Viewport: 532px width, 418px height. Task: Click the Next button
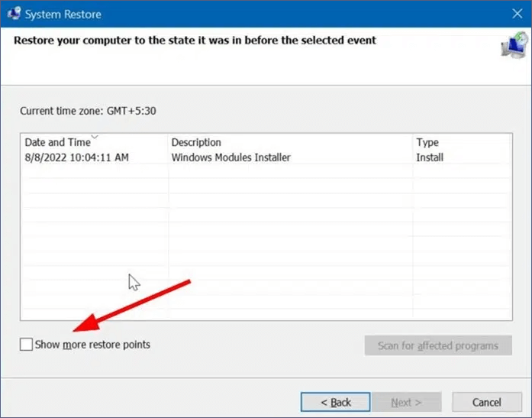[x=406, y=402]
